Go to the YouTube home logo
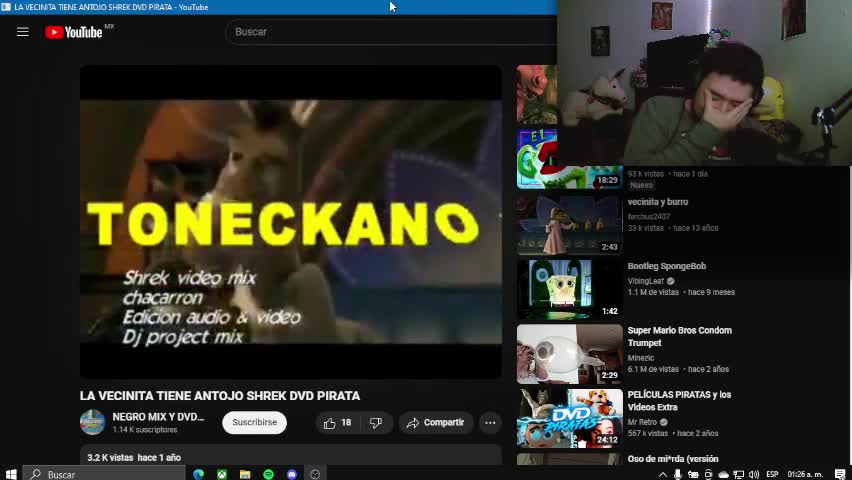 73,33
